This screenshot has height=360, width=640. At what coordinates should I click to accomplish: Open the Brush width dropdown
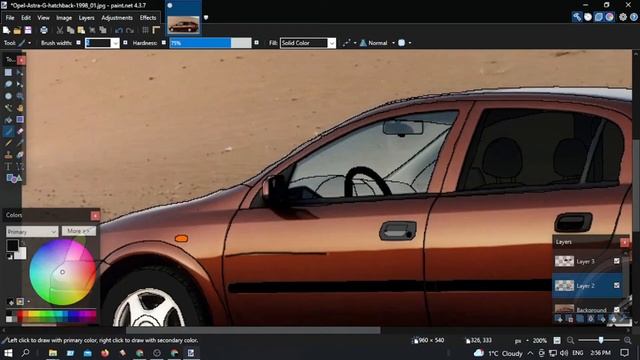(x=116, y=43)
